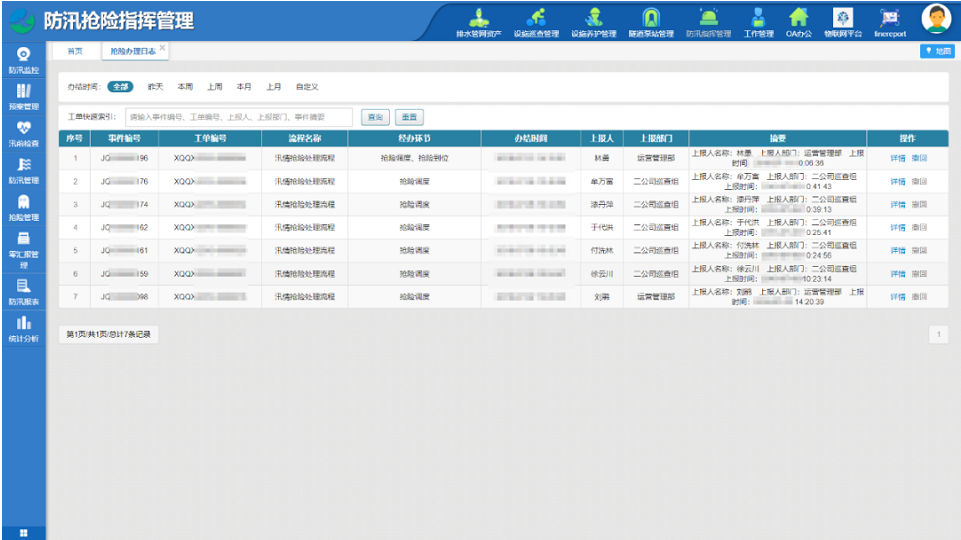Open 详情 for row 3 ending 174

(x=898, y=204)
